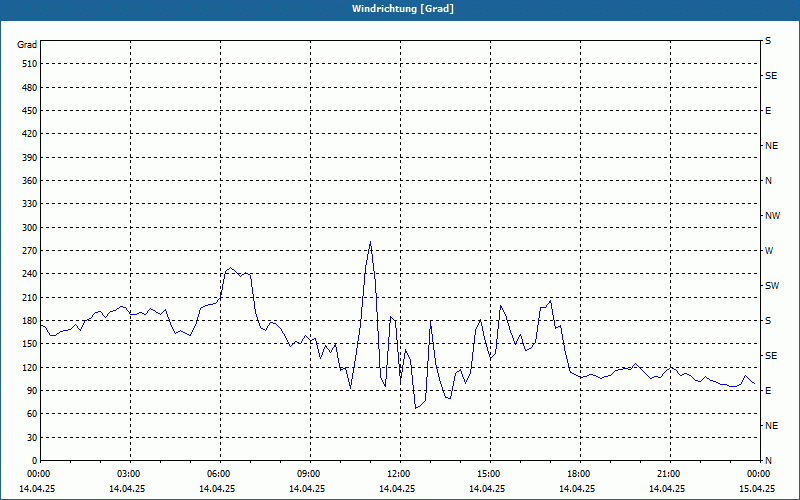Select the SE compass label beside 480 gridline
This screenshot has height=500, width=800.
[x=771, y=76]
